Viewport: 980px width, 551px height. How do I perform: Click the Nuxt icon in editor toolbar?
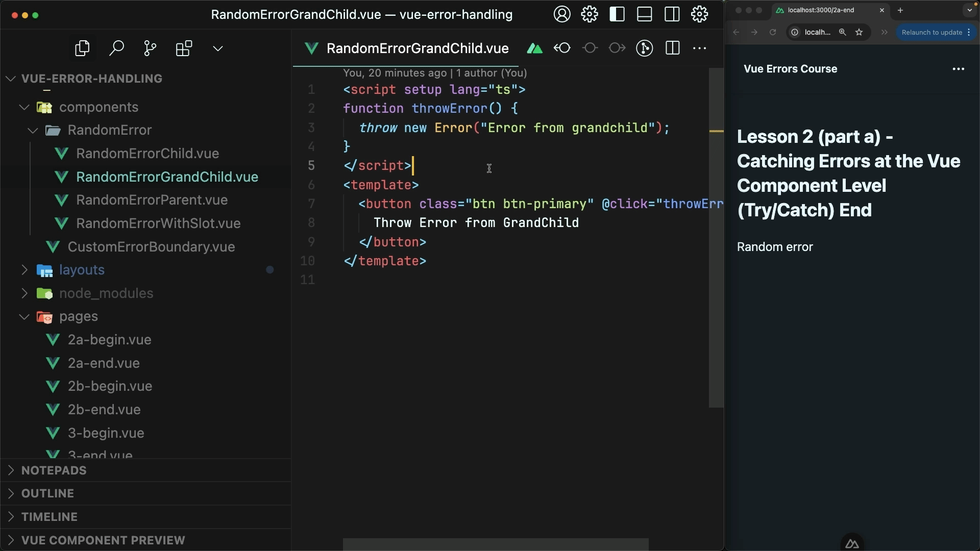pos(534,48)
